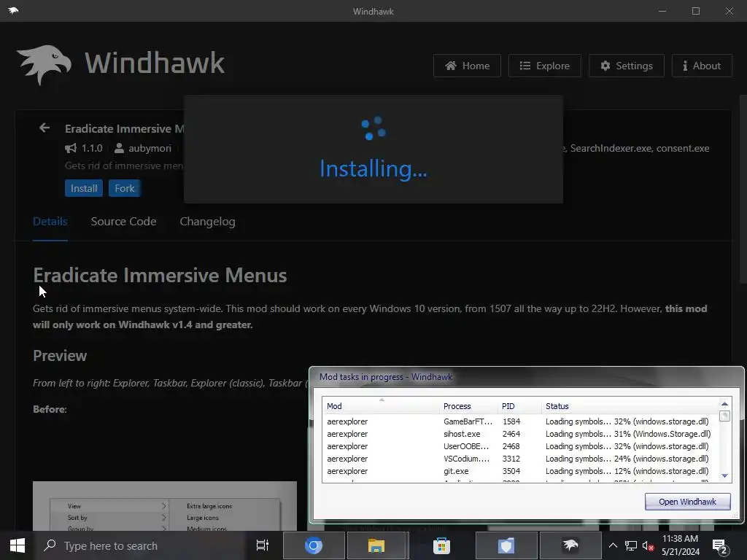Open the notification center icon

click(x=719, y=545)
